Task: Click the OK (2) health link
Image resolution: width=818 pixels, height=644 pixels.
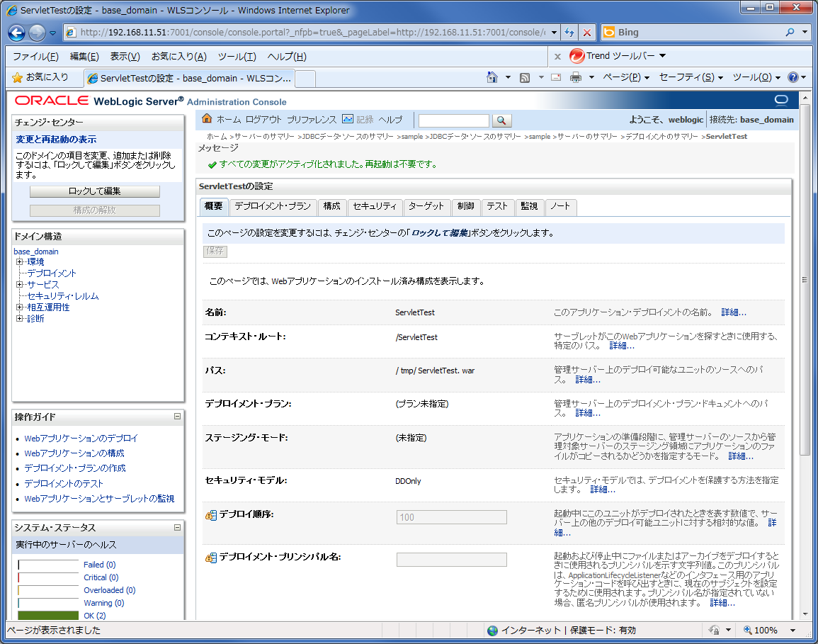Action: click(94, 616)
